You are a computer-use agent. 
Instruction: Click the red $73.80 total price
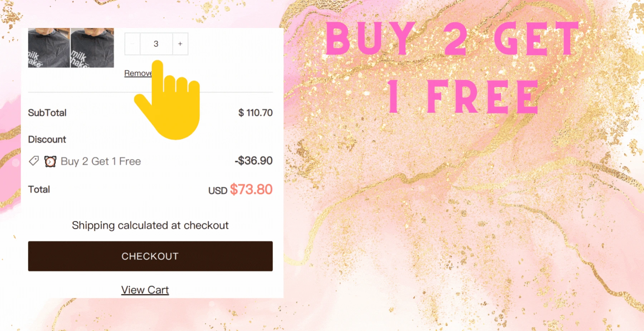tap(251, 190)
